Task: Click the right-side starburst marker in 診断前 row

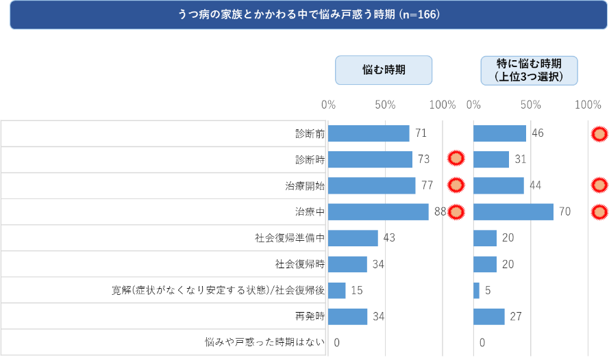Action: pos(599,133)
